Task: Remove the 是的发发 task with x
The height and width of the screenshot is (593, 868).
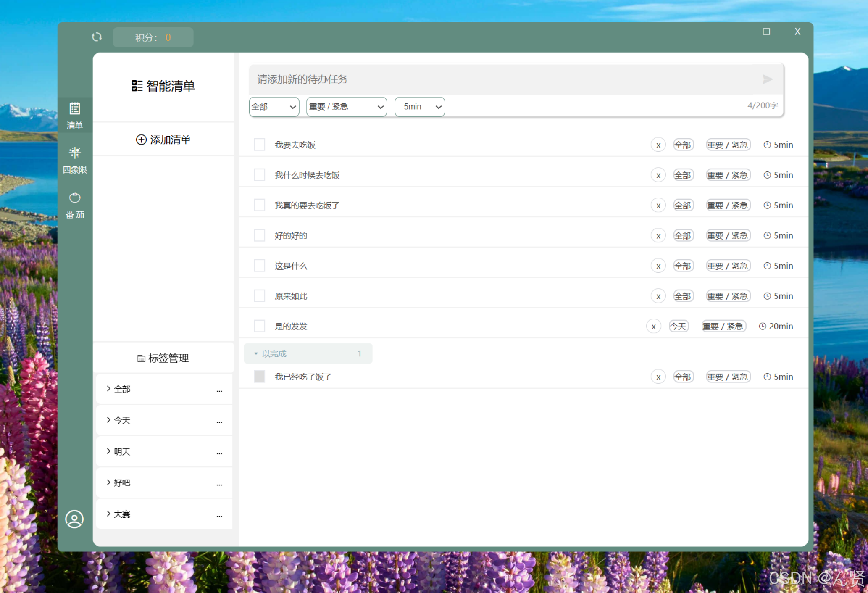Action: click(x=653, y=327)
